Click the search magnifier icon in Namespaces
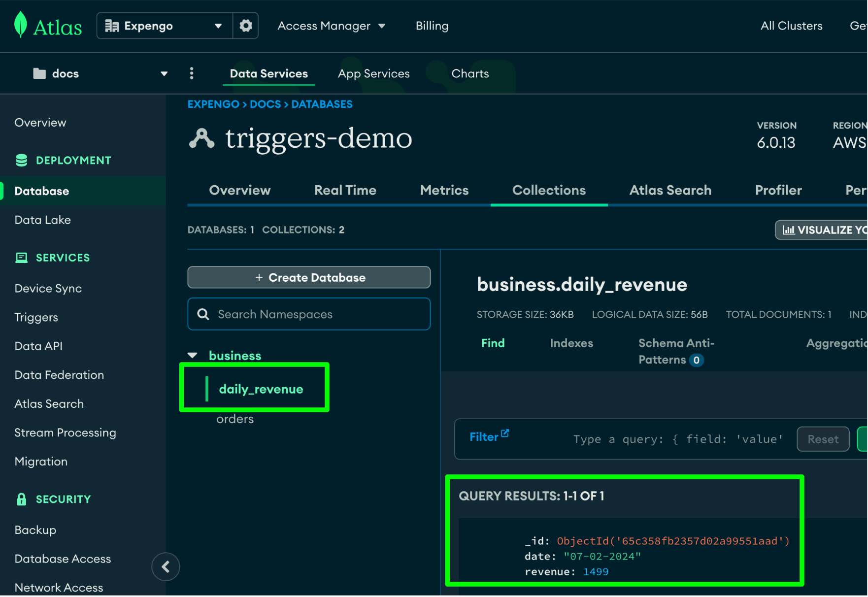 tap(203, 314)
